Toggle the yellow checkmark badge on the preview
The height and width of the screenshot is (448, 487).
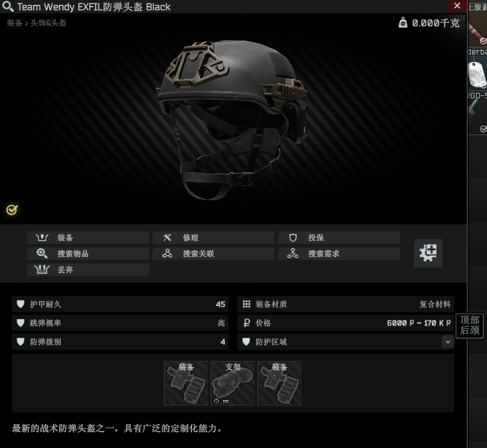coord(12,210)
